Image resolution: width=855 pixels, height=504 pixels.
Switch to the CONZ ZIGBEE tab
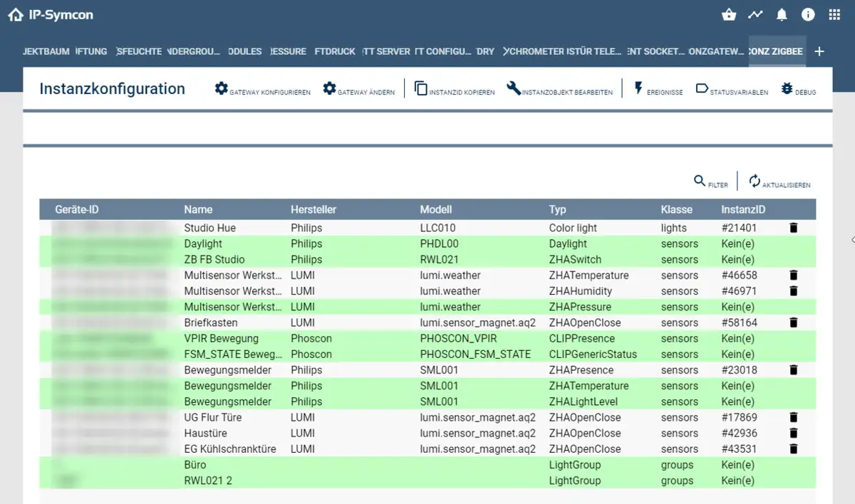coord(777,51)
